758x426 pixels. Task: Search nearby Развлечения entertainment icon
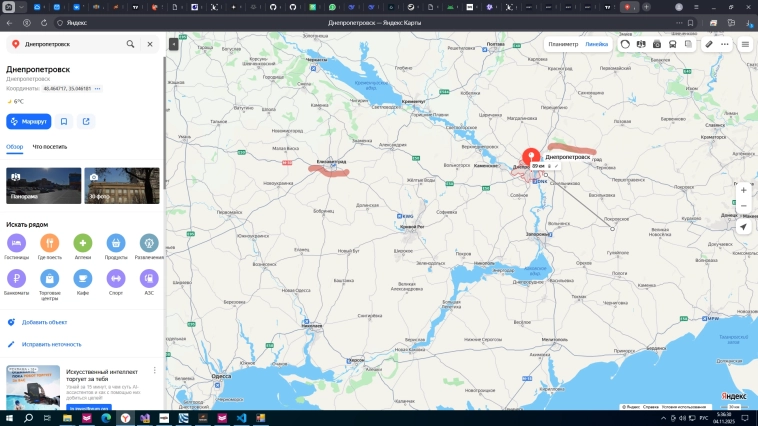click(x=149, y=243)
